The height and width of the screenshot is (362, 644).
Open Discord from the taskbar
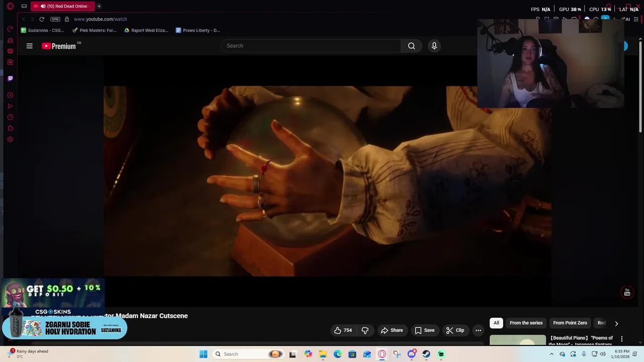click(x=412, y=354)
